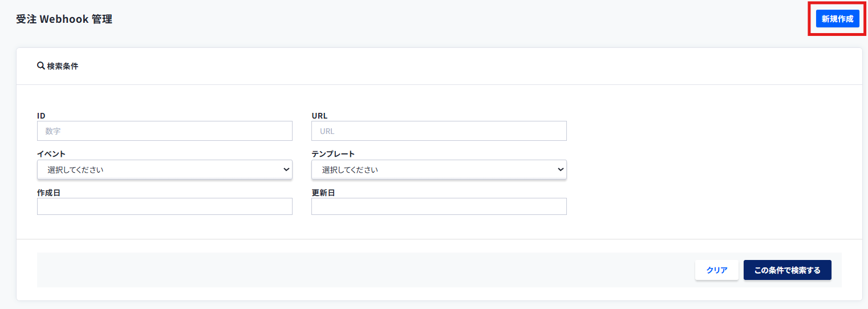
Task: Click the magnifying glass search icon
Action: 40,66
